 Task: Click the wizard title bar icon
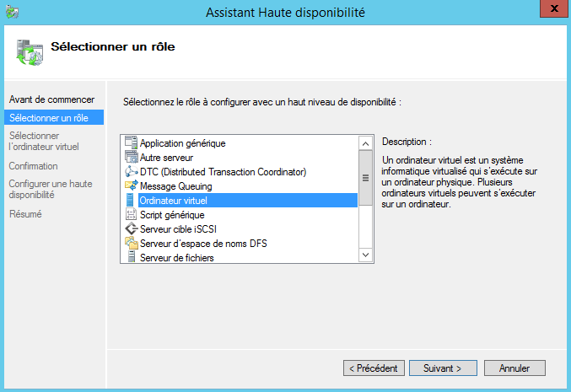pos(11,12)
